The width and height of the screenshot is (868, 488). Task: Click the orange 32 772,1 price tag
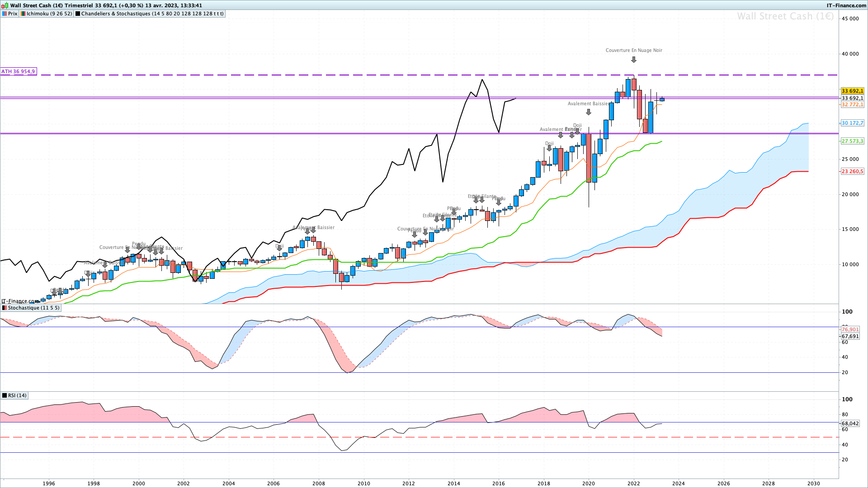[x=852, y=104]
